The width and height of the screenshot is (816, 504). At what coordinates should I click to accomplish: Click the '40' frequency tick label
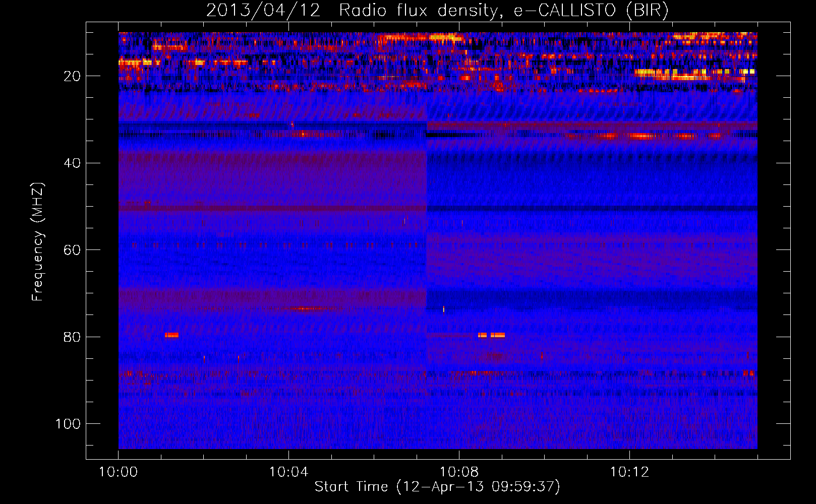click(x=72, y=163)
